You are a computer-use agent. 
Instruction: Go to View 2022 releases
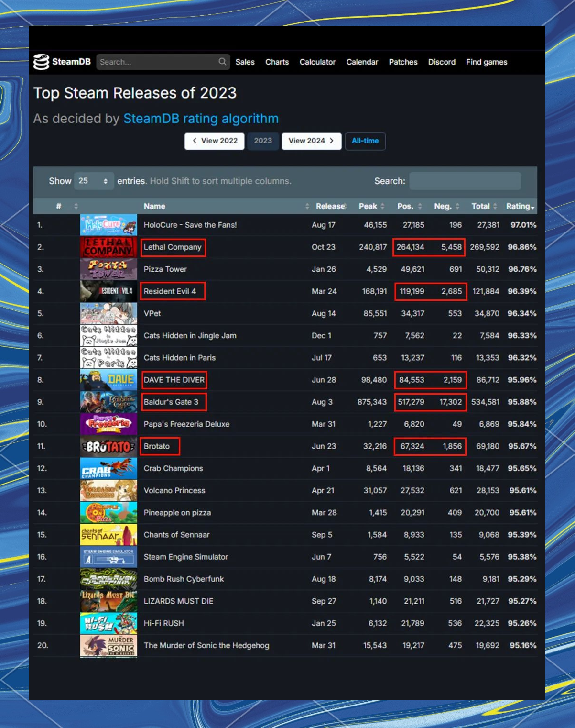click(x=215, y=141)
